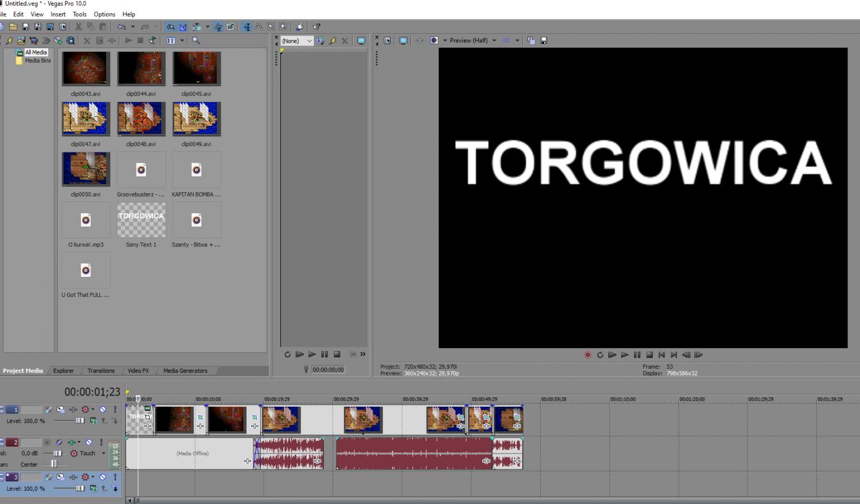Open the Insert menu
860x504 pixels.
58,14
